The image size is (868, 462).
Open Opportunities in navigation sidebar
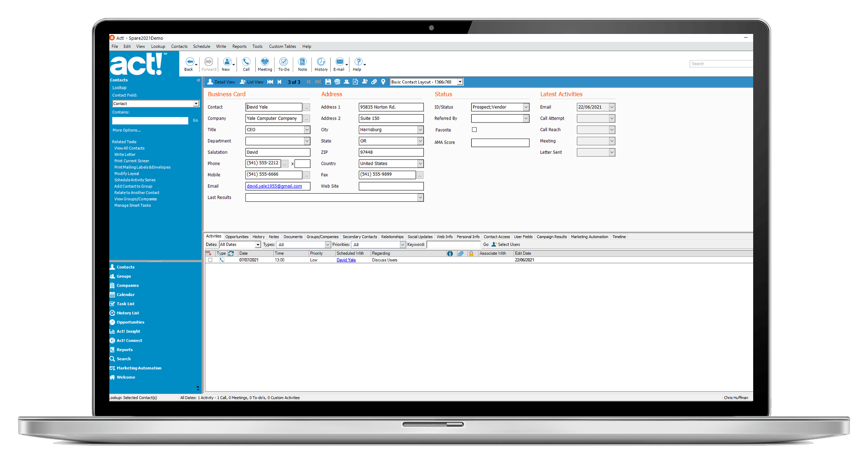click(x=127, y=322)
